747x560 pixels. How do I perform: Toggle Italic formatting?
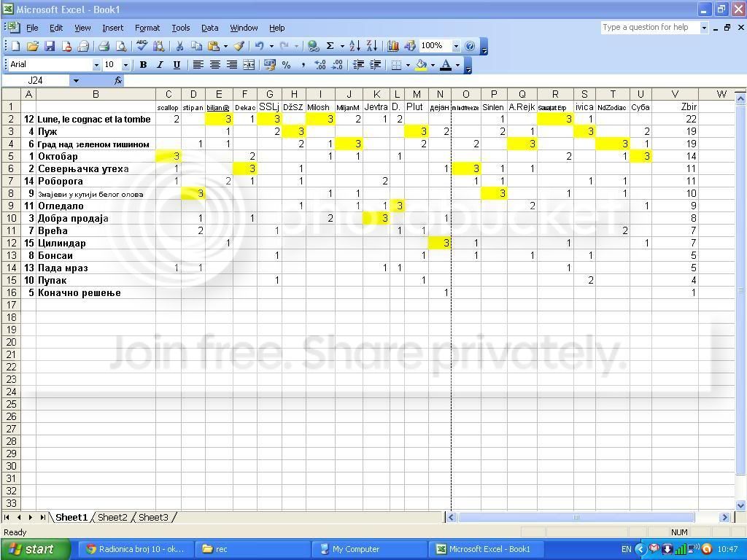pyautogui.click(x=160, y=65)
